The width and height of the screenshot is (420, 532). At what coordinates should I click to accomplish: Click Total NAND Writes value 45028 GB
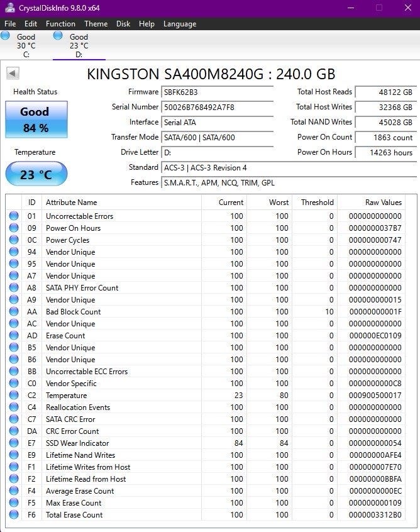point(386,122)
